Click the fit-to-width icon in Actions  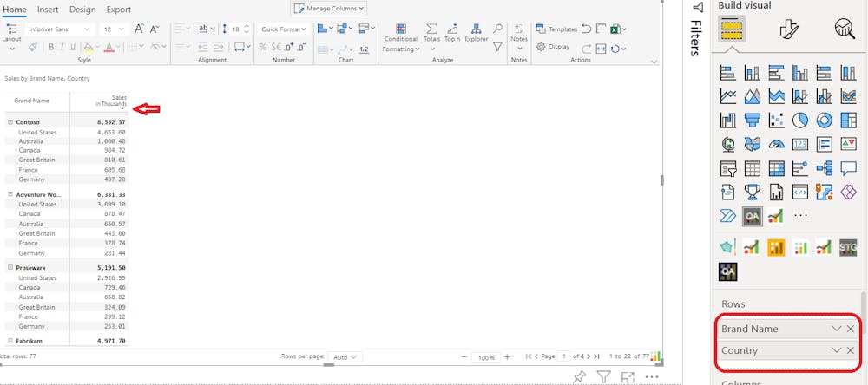pyautogui.click(x=602, y=49)
